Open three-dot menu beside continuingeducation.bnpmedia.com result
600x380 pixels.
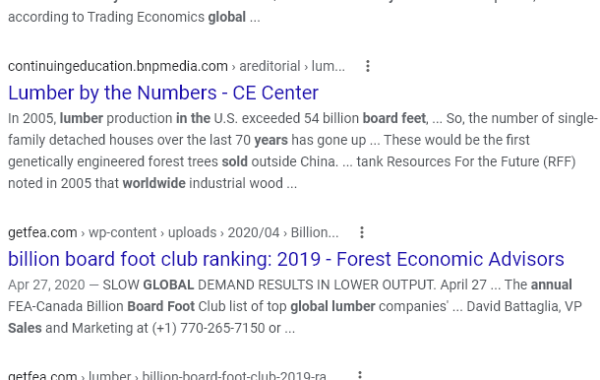tap(368, 66)
